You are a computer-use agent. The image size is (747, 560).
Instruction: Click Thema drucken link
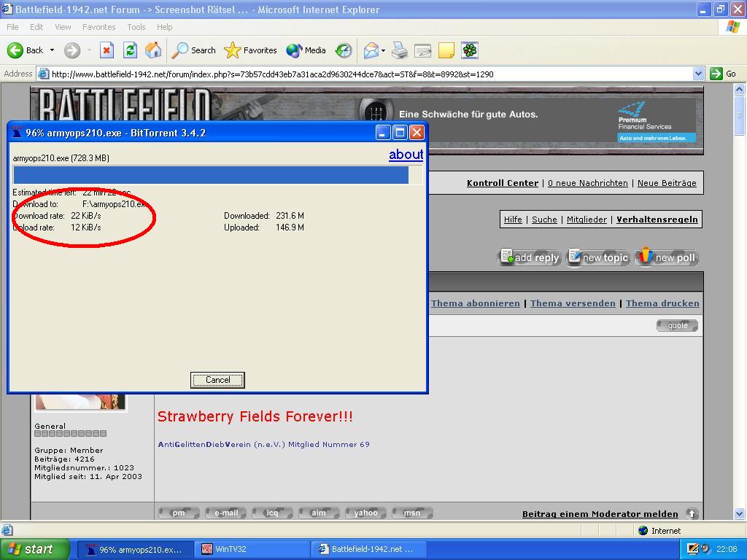point(662,303)
